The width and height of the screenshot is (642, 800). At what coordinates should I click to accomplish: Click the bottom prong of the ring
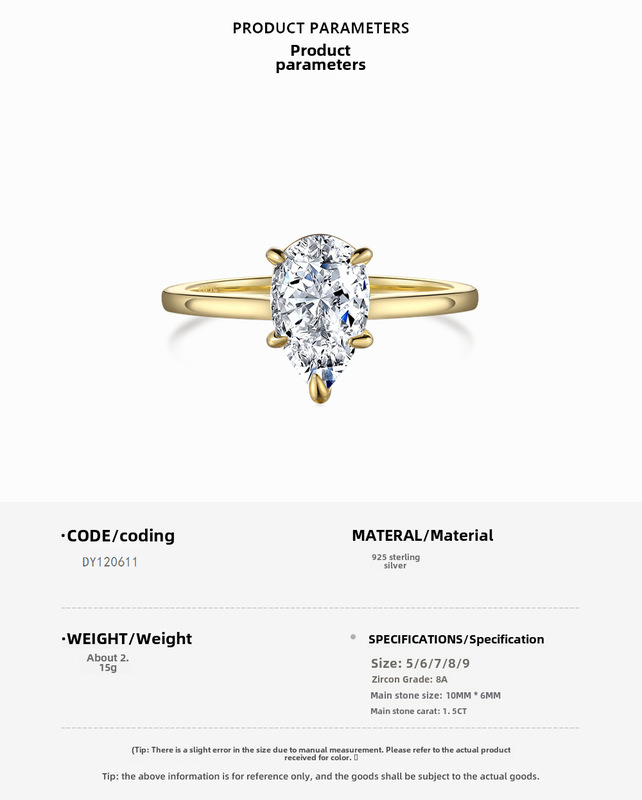pyautogui.click(x=320, y=389)
